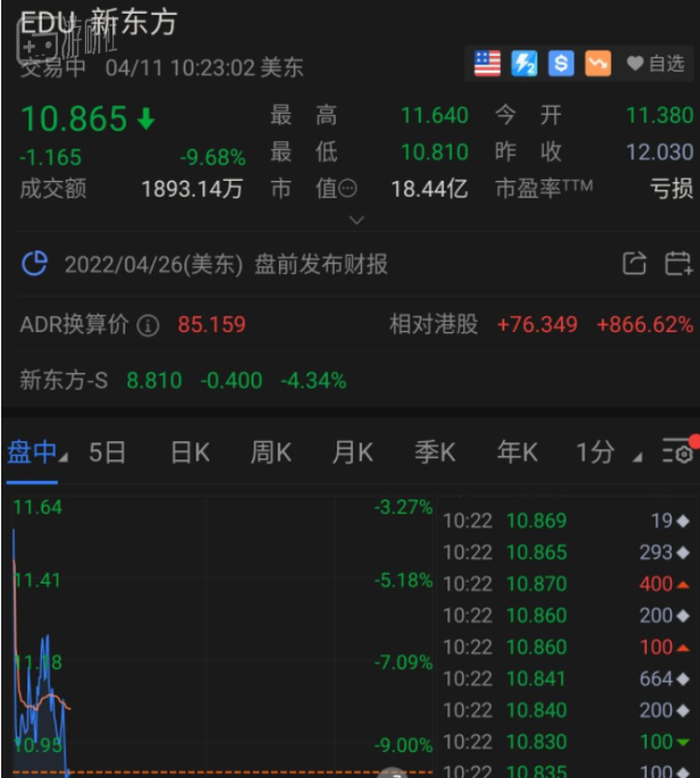Add EDU to watchlist via 自选 heart
The width and height of the screenshot is (700, 778).
(x=655, y=63)
